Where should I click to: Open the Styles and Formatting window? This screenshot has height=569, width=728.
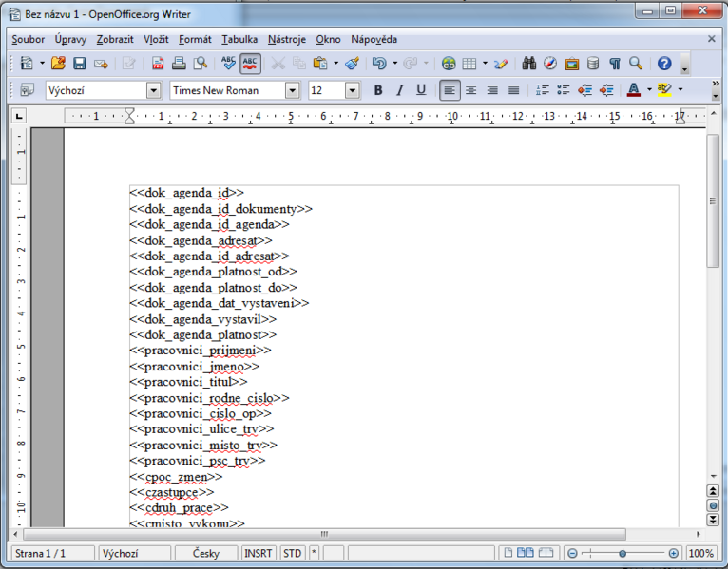pos(27,90)
